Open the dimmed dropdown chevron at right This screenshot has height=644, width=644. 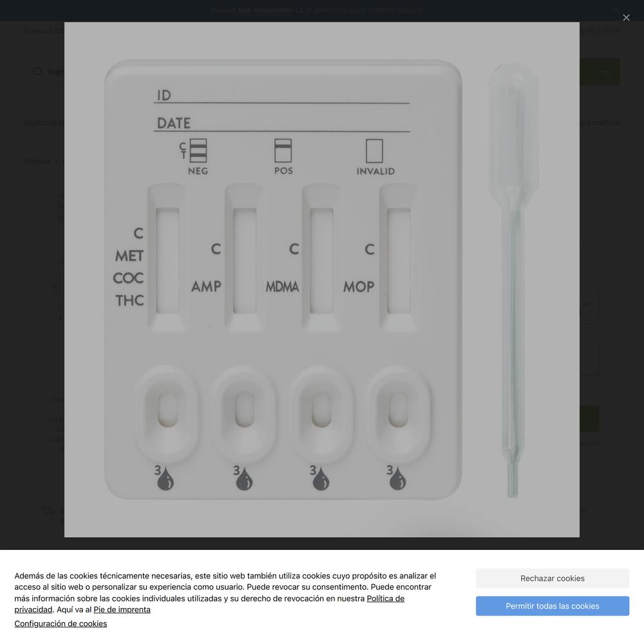(587, 303)
